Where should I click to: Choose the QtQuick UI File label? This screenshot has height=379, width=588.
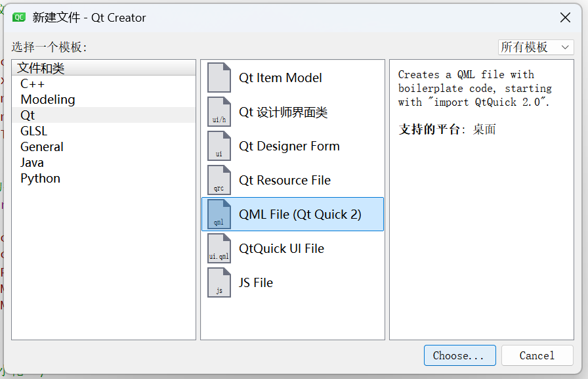click(282, 248)
